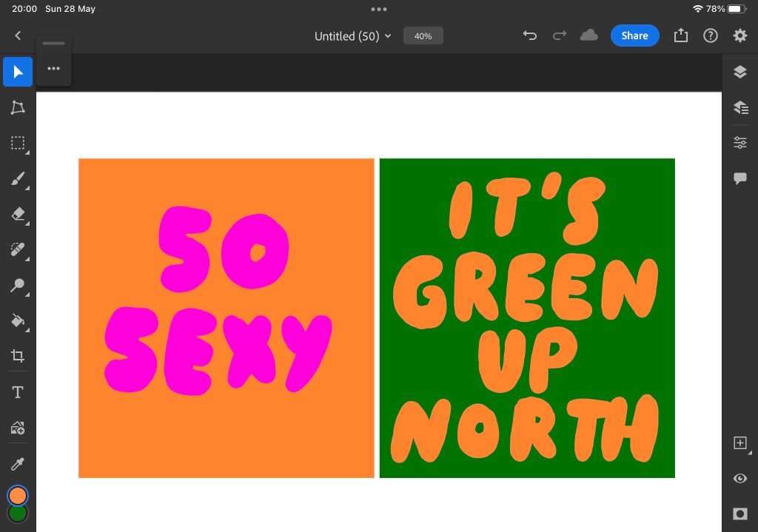The width and height of the screenshot is (758, 532).
Task: Select the Spot Healing bandage tool
Action: [x=18, y=249]
